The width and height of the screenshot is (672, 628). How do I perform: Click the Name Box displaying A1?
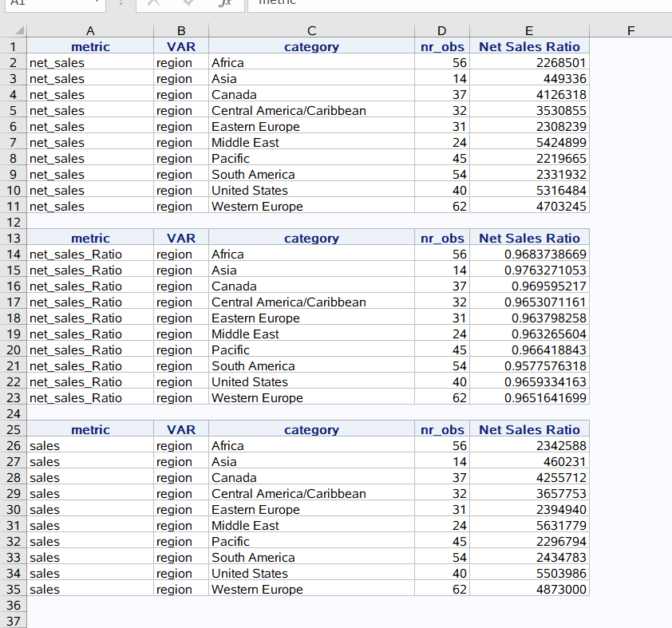pos(48,3)
